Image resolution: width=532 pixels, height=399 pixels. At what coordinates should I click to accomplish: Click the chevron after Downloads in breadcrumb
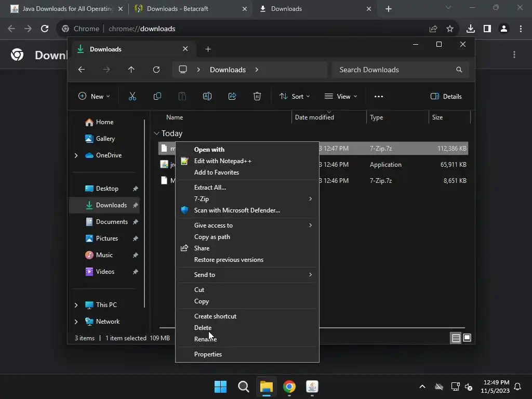point(257,70)
